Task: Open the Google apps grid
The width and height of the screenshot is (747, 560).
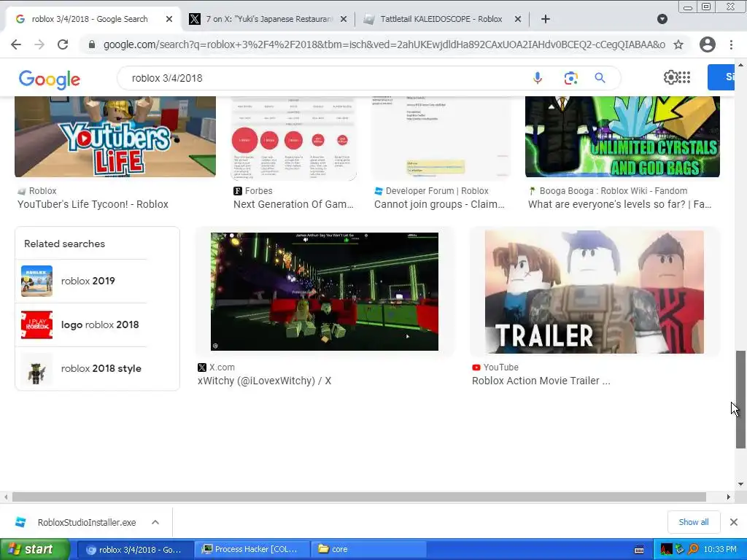Action: point(684,77)
